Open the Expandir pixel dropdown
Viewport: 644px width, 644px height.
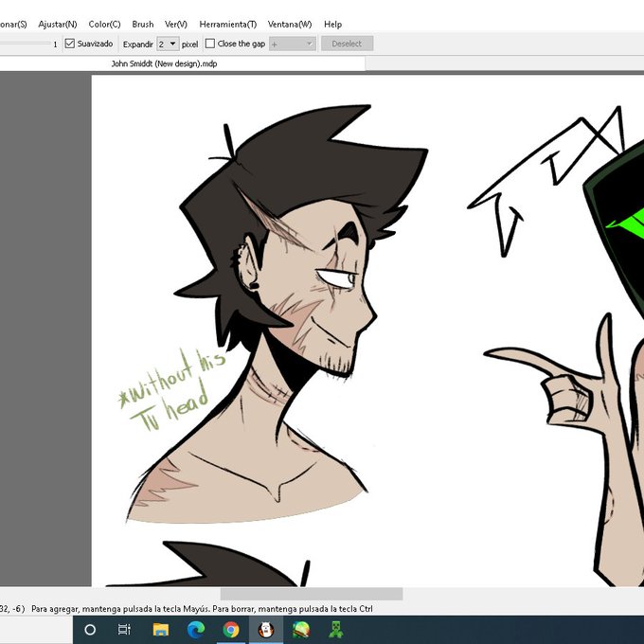pyautogui.click(x=168, y=44)
